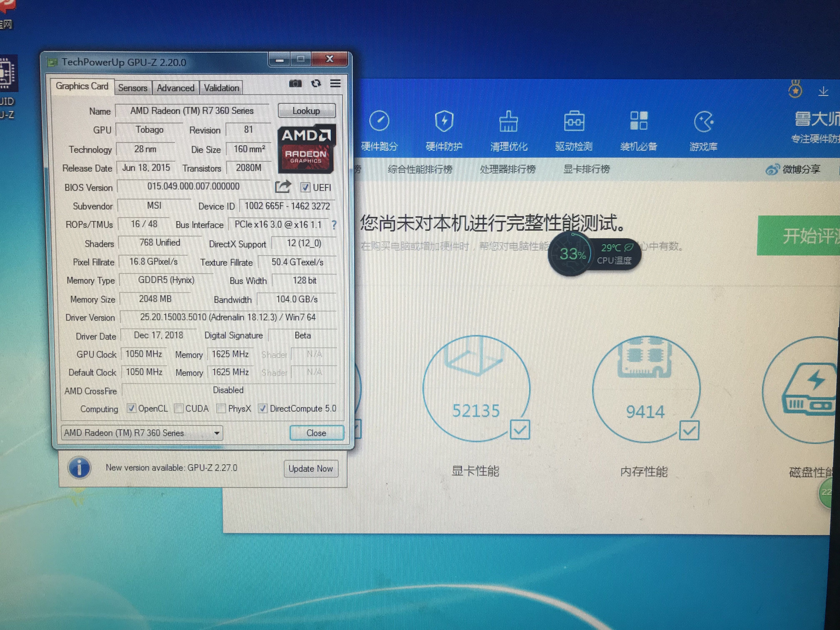Open the 综合性能排行榜 tab
This screenshot has width=840, height=630.
click(420, 169)
